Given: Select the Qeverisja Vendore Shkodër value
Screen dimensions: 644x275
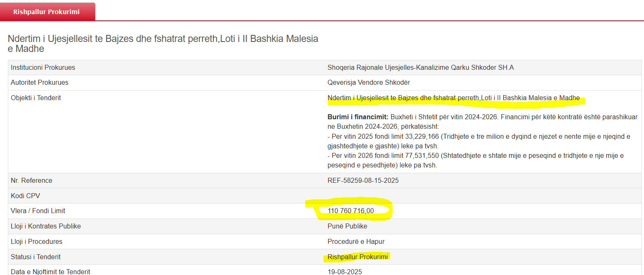Looking at the screenshot, I should 368,82.
